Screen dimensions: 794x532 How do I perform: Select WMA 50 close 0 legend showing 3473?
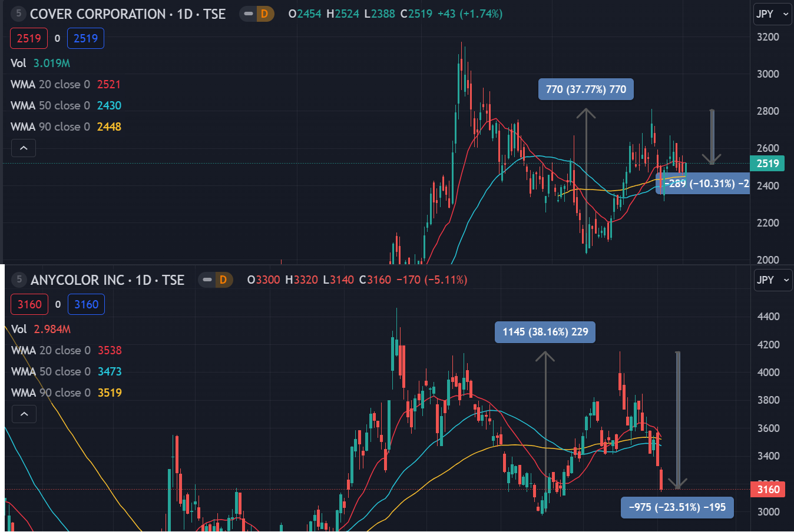(x=67, y=371)
